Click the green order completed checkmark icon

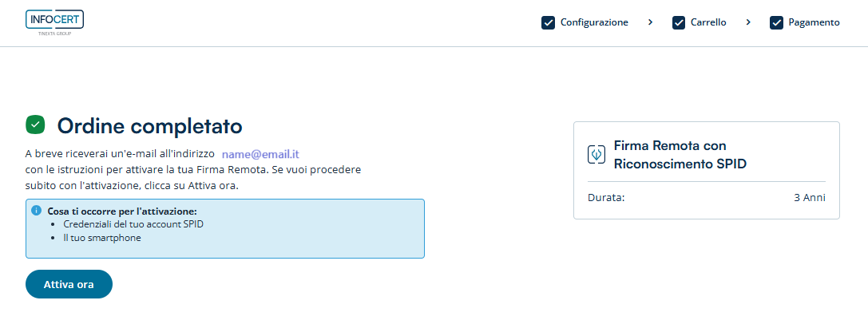pos(35,124)
